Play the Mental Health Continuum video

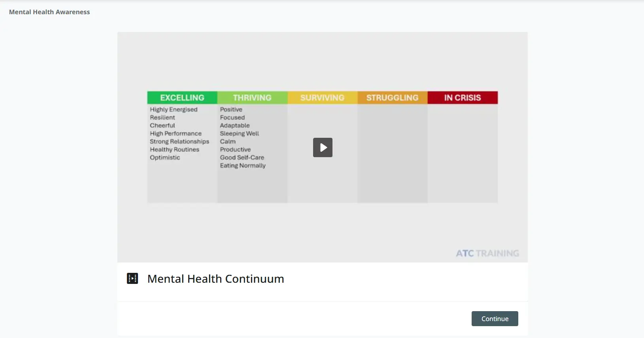tap(323, 147)
